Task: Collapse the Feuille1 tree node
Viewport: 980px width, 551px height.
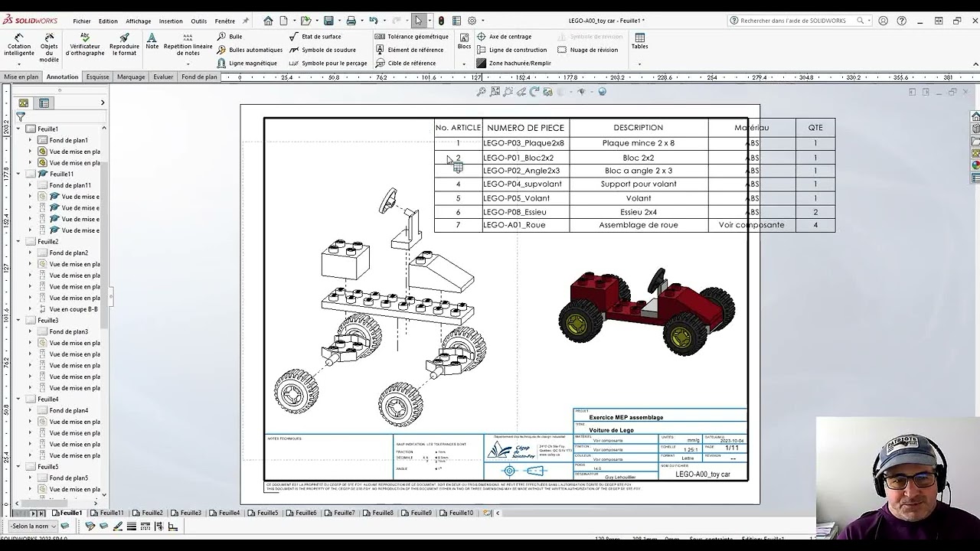Action: pos(18,129)
